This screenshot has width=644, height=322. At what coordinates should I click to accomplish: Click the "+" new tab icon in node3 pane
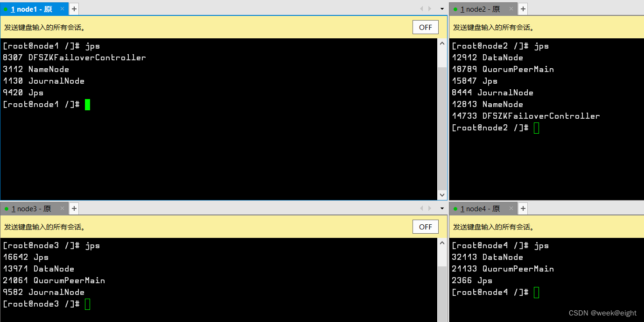[74, 208]
